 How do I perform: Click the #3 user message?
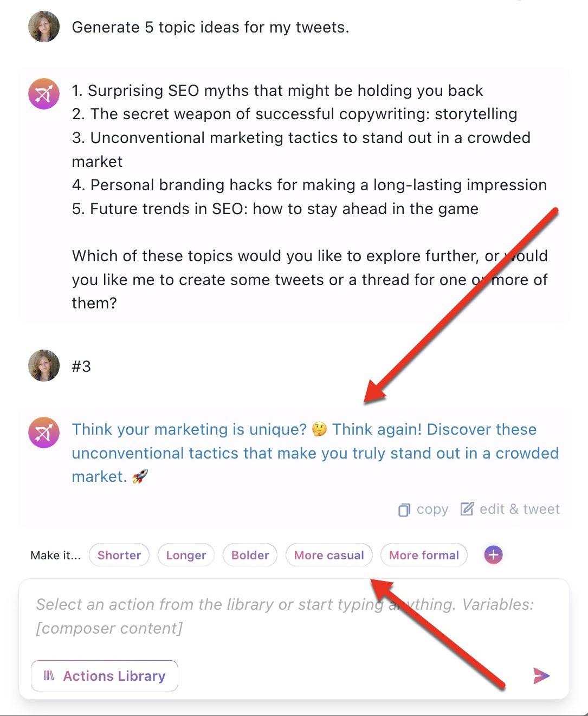(x=81, y=366)
